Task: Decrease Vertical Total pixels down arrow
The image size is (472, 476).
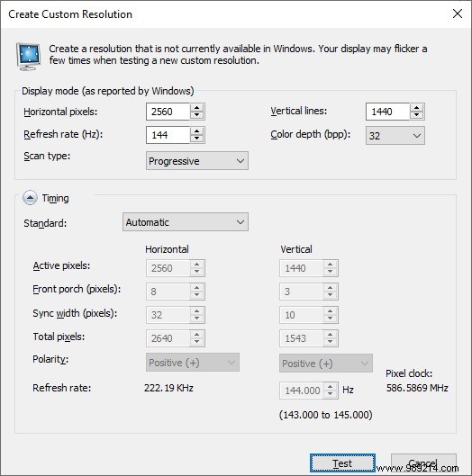Action: point(330,342)
